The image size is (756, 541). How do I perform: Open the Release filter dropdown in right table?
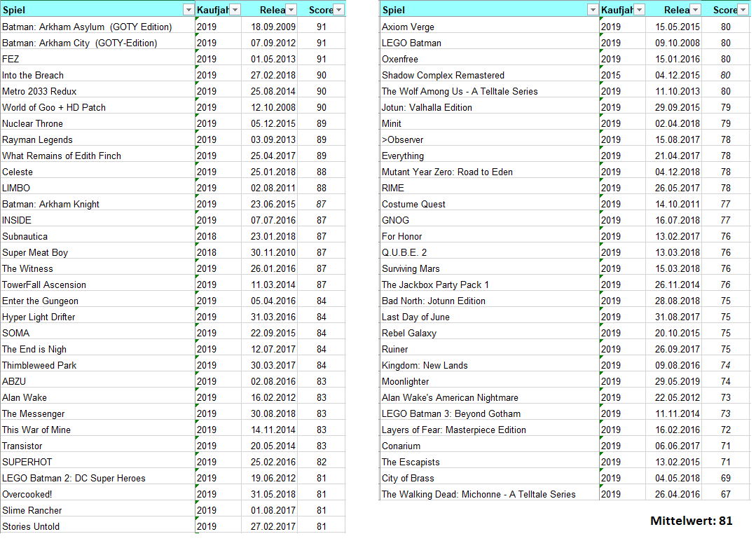[695, 10]
